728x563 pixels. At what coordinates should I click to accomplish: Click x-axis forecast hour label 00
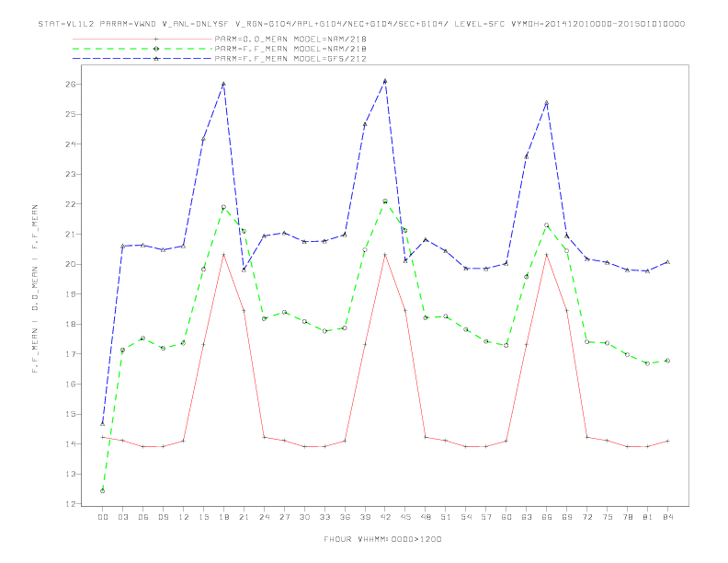(x=103, y=517)
